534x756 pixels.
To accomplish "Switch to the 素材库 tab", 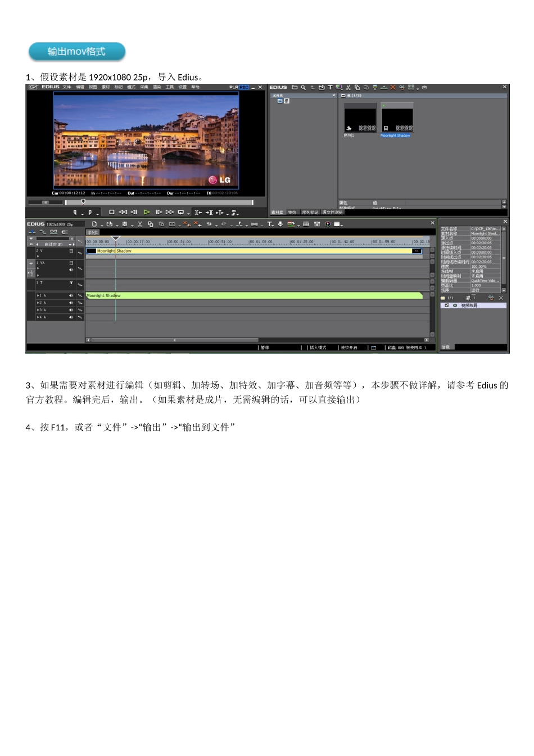I will click(x=277, y=213).
